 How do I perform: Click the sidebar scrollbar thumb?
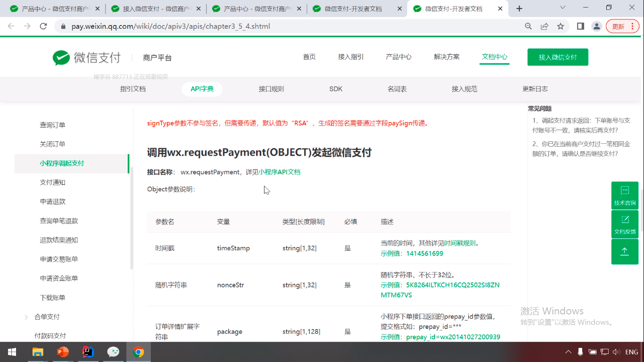pos(132,218)
